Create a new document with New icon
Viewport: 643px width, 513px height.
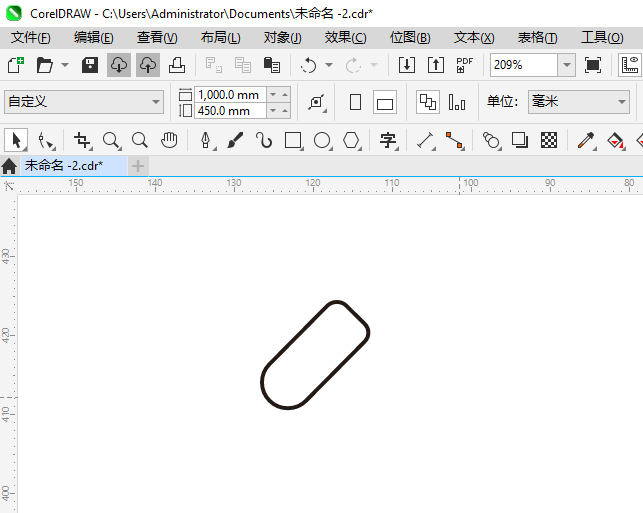click(x=16, y=65)
